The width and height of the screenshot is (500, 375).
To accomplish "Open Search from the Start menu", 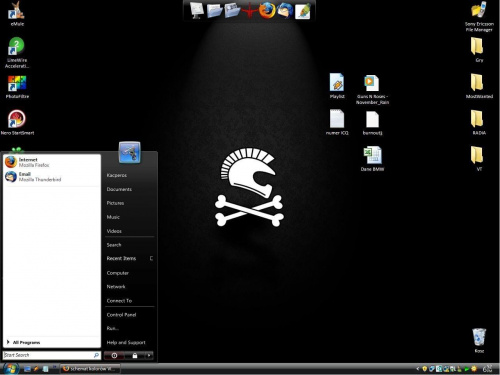I will 114,245.
